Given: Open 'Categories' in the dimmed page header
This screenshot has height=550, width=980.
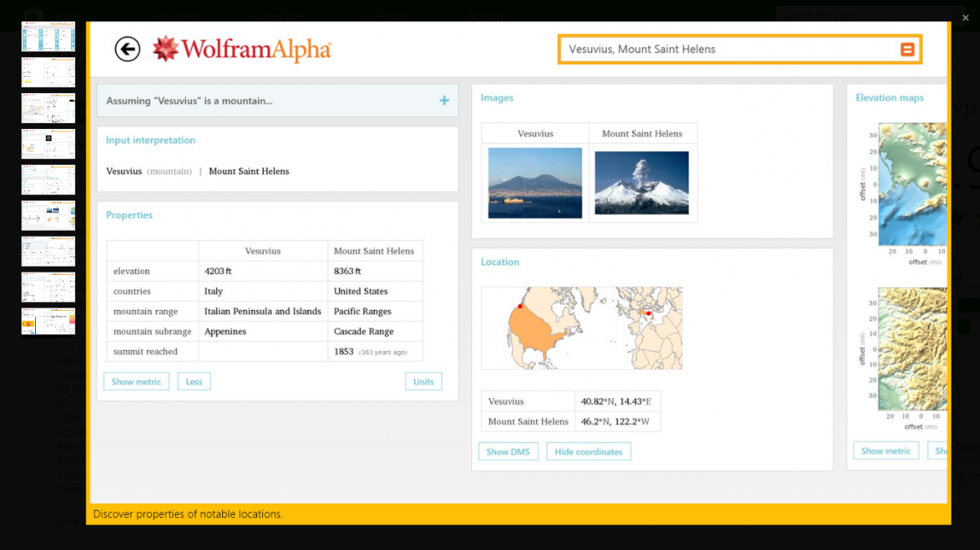Looking at the screenshot, I should (x=278, y=16).
